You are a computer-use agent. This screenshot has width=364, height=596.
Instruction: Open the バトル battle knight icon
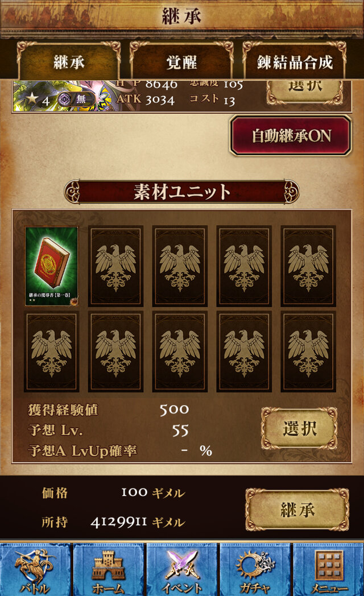pyautogui.click(x=35, y=569)
